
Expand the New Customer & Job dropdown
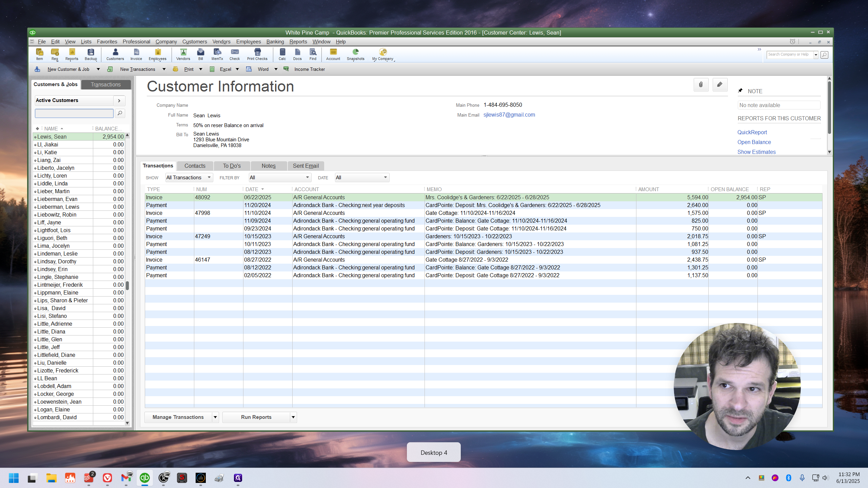pos(98,69)
